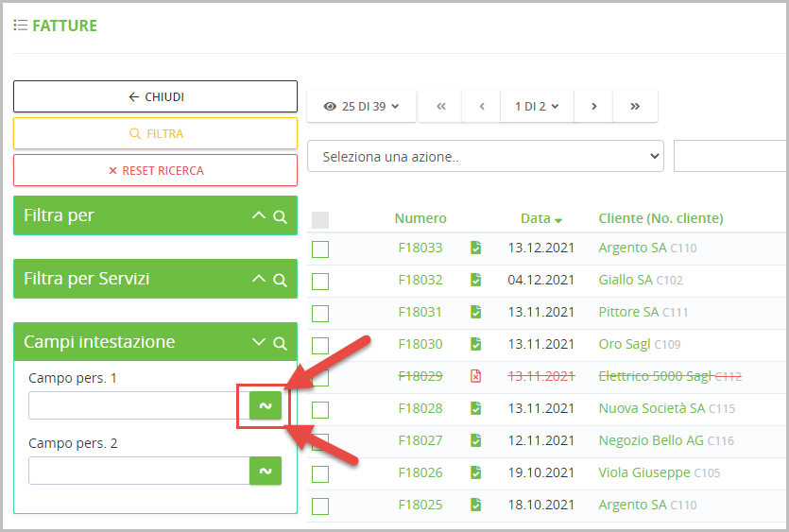Select the checkbox for invoice F18032

pyautogui.click(x=320, y=281)
